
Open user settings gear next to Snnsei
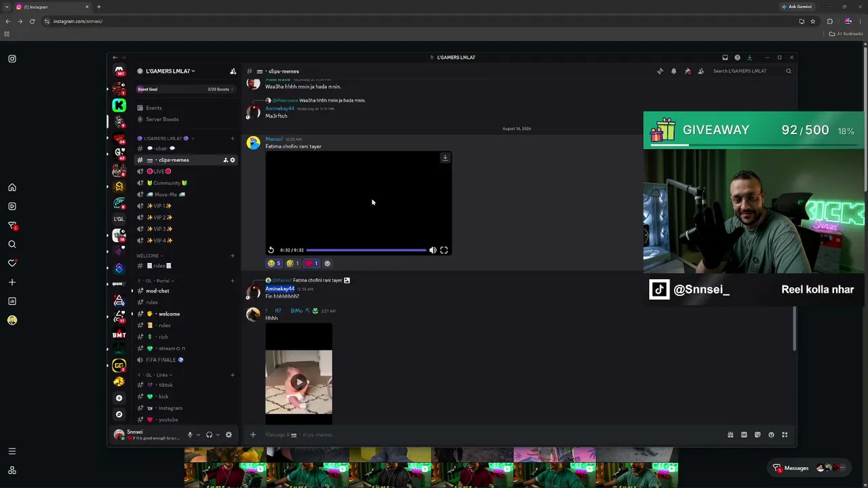click(x=229, y=435)
